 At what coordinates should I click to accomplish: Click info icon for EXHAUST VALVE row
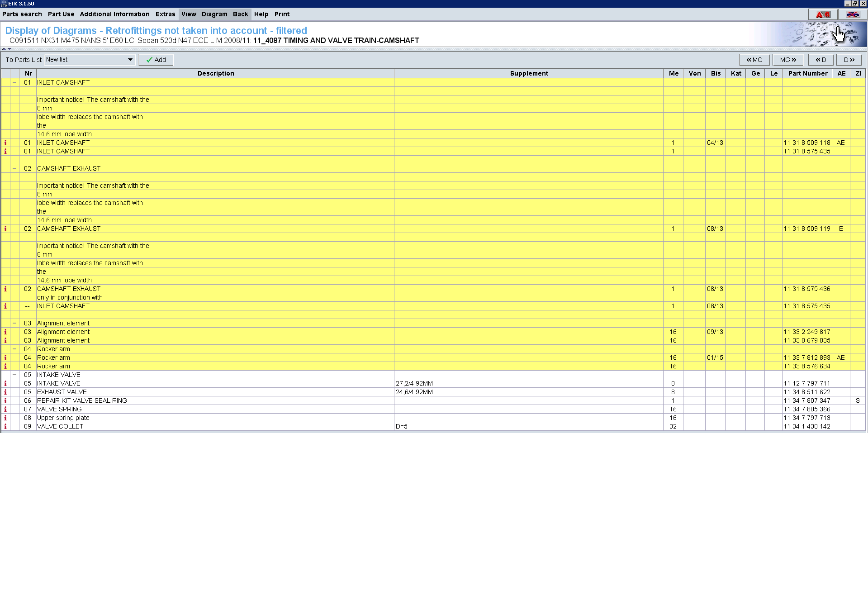point(5,392)
